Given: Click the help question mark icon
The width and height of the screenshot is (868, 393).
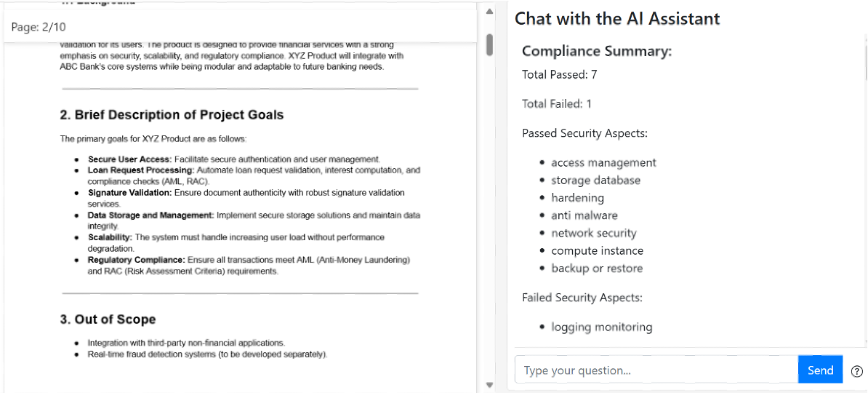Looking at the screenshot, I should pos(856,371).
